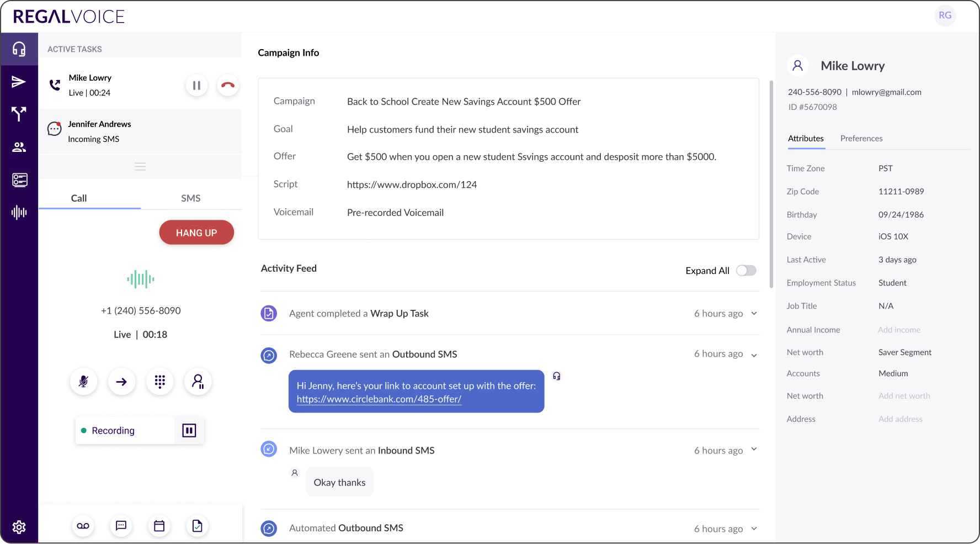Click Add address field
The width and height of the screenshot is (980, 544).
tap(901, 419)
